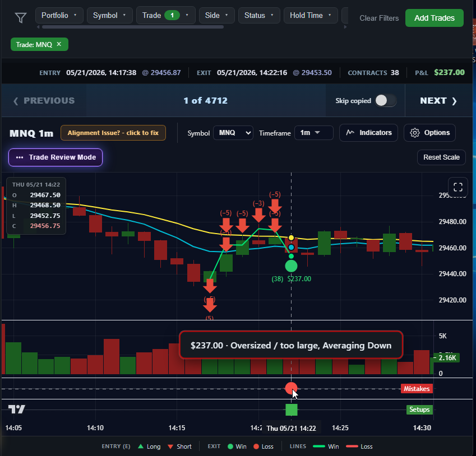Click the filter bar left scroll arrow
The width and height of the screenshot is (476, 456).
pyautogui.click(x=38, y=27)
